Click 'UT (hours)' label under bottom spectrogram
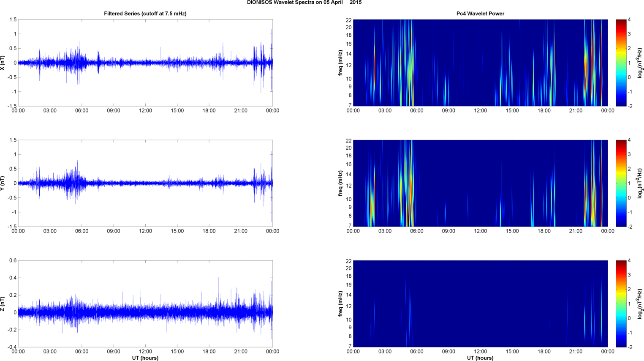This screenshot has width=644, height=361. [x=480, y=358]
